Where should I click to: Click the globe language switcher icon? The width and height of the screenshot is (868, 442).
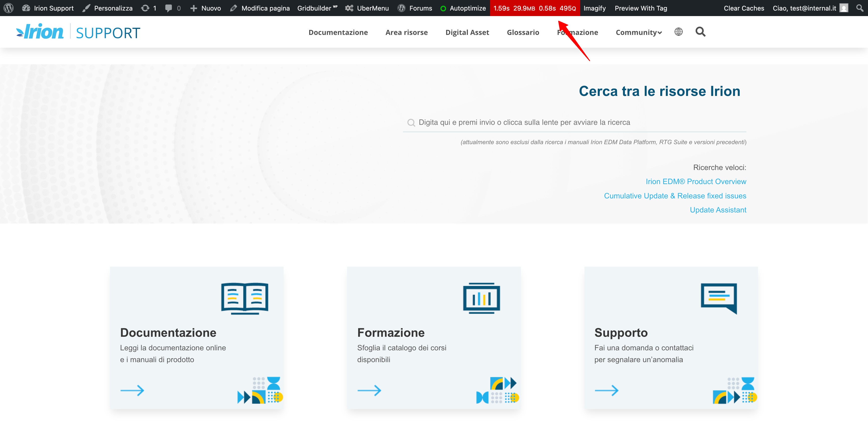pyautogui.click(x=678, y=32)
